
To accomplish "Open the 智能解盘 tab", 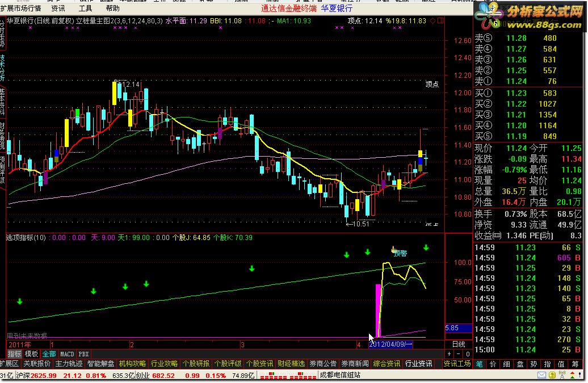I will coord(100,364).
